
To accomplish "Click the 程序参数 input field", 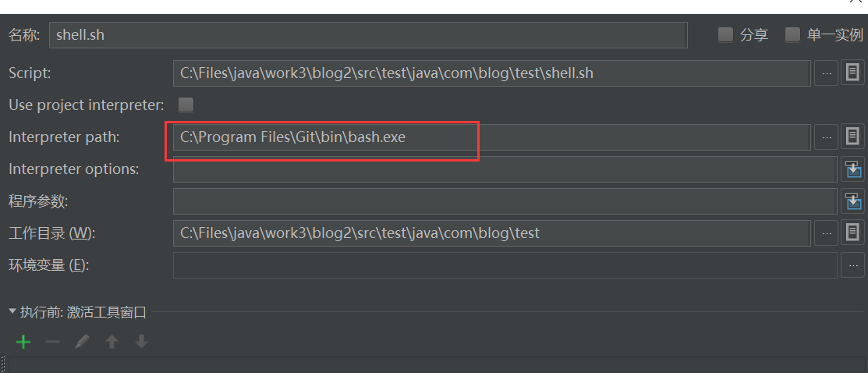I will click(x=505, y=201).
